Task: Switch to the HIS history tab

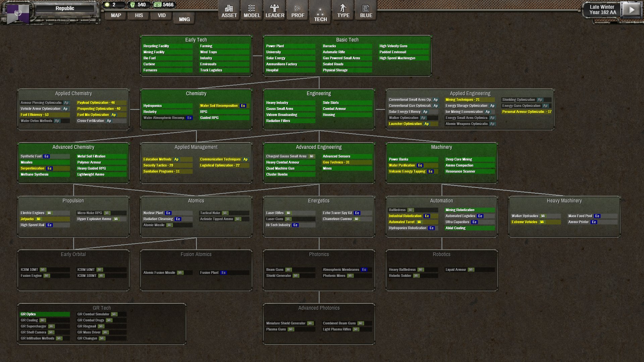Action: (x=139, y=15)
